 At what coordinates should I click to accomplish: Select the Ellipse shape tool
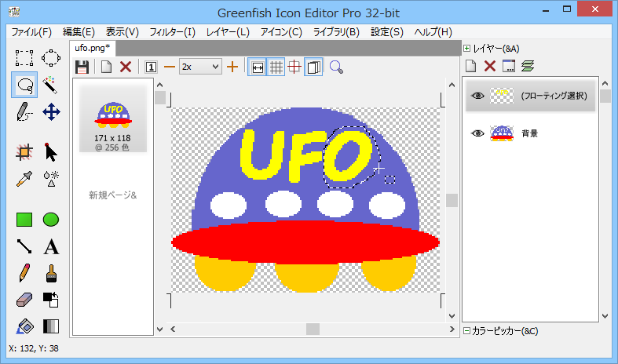pyautogui.click(x=51, y=220)
